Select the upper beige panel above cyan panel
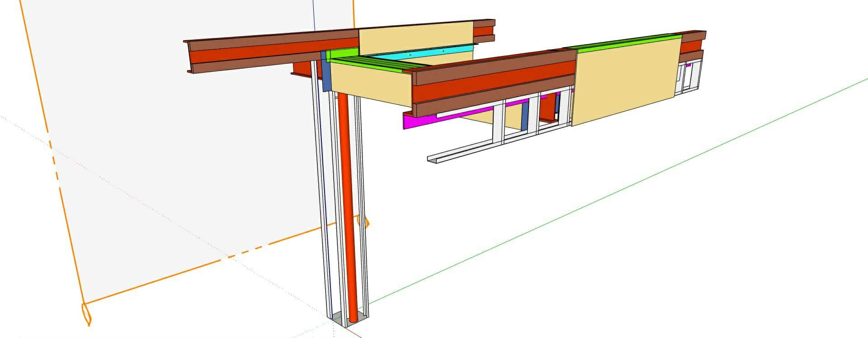Screen dimensions: 868x338 point(416,39)
